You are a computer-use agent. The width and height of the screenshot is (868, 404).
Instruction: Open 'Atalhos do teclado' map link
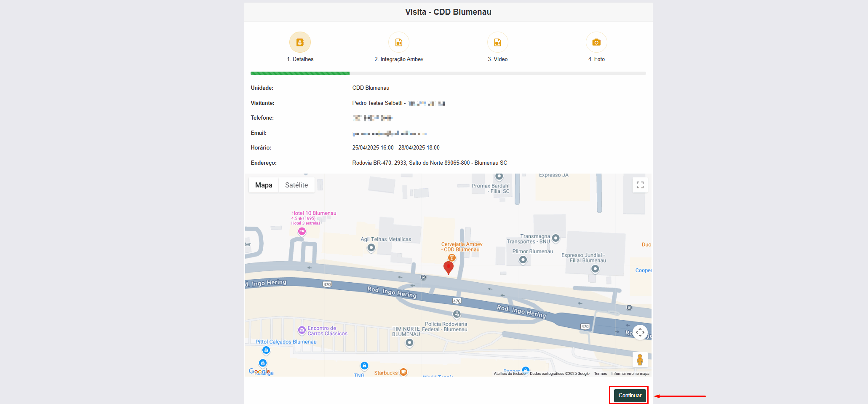pos(510,374)
